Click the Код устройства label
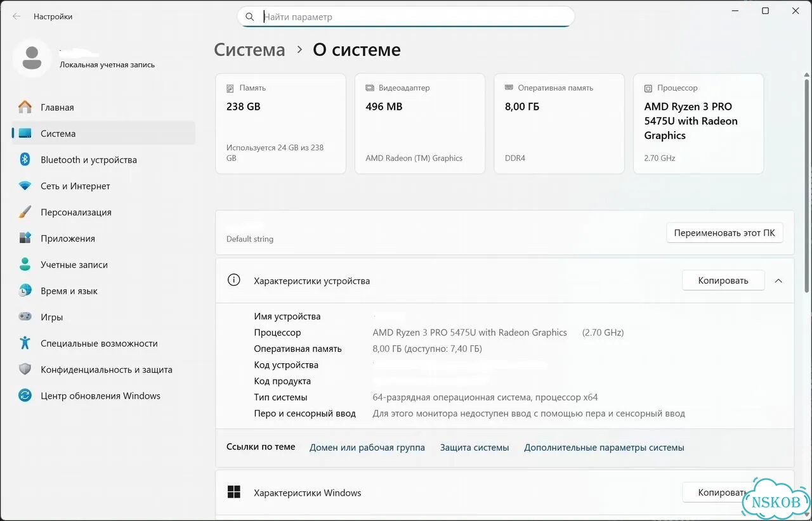Screen dimensions: 812x521 (286, 365)
